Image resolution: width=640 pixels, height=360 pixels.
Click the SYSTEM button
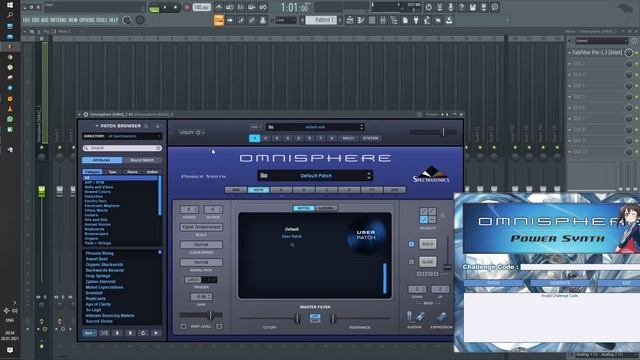[x=371, y=138]
